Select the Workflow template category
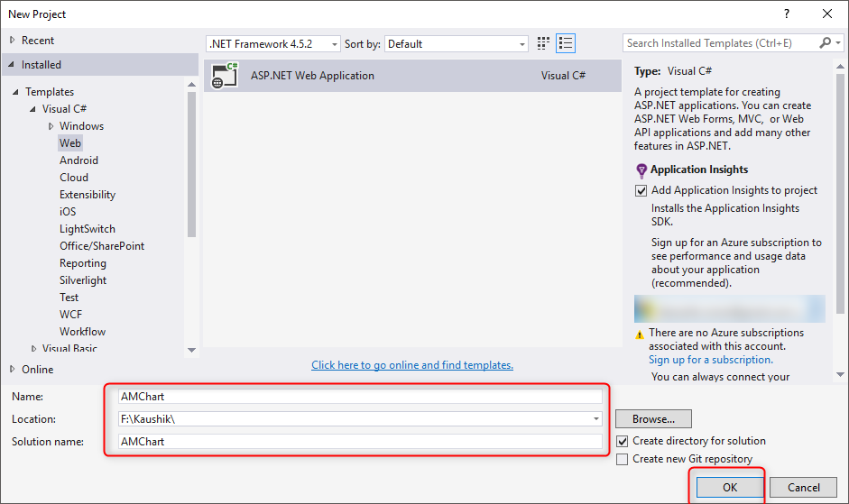Image resolution: width=849 pixels, height=504 pixels. pos(82,332)
